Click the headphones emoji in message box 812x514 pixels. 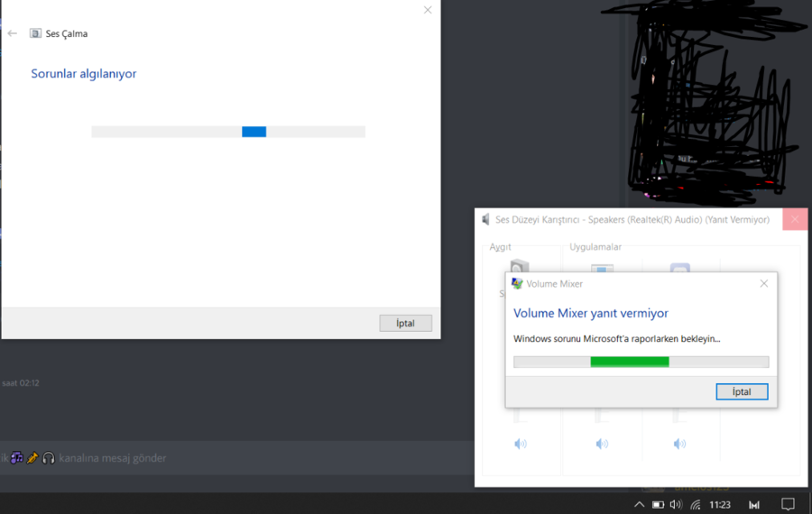(x=49, y=457)
